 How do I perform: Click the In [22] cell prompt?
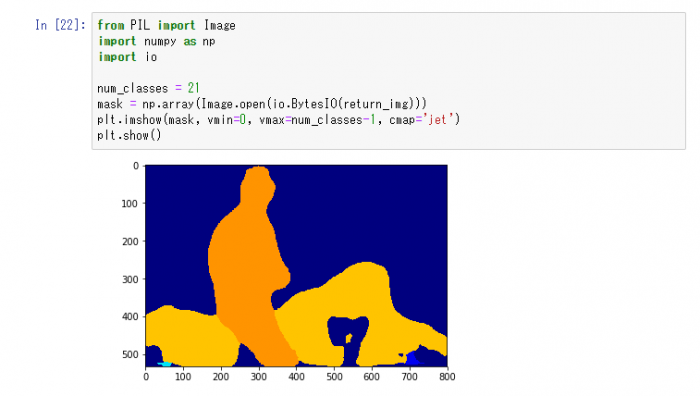coord(60,25)
